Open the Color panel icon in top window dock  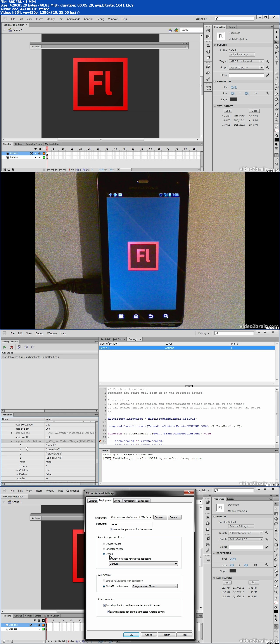pos(208,31)
